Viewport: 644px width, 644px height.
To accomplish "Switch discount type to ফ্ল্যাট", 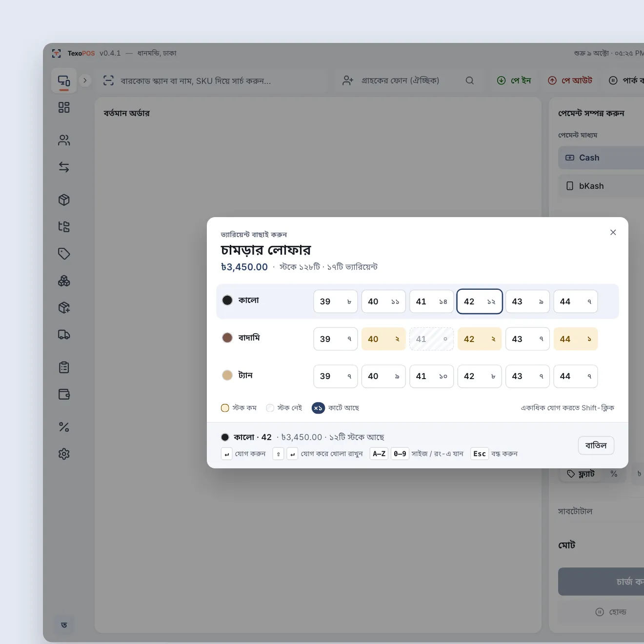I will coord(581,474).
